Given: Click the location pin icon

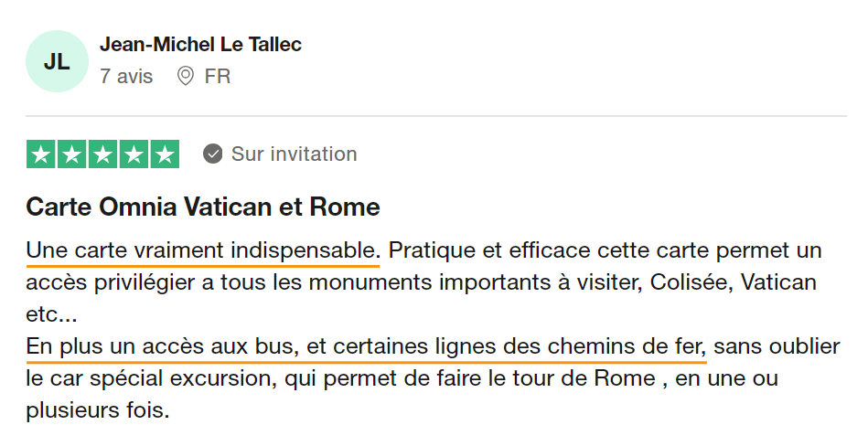Looking at the screenshot, I should pyautogui.click(x=185, y=76).
